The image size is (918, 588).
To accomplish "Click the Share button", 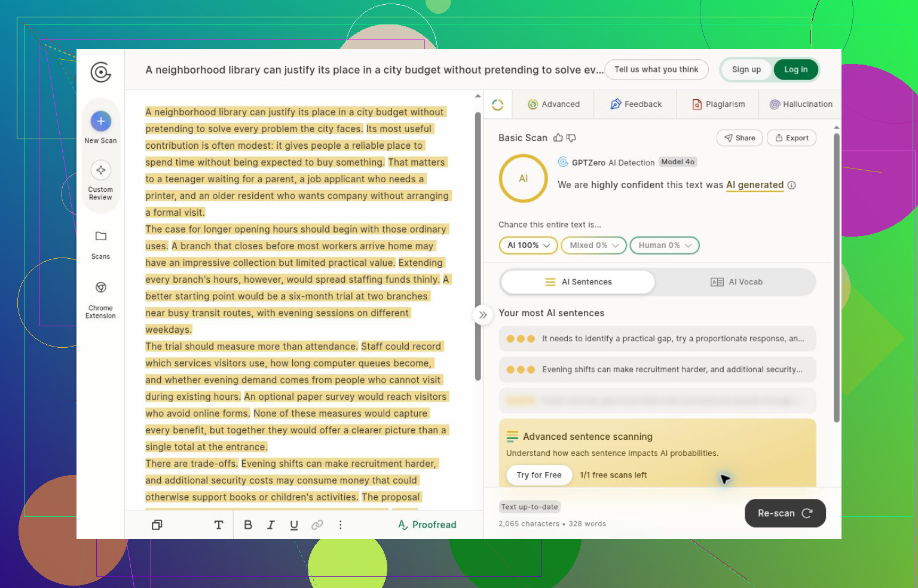I will (x=740, y=138).
